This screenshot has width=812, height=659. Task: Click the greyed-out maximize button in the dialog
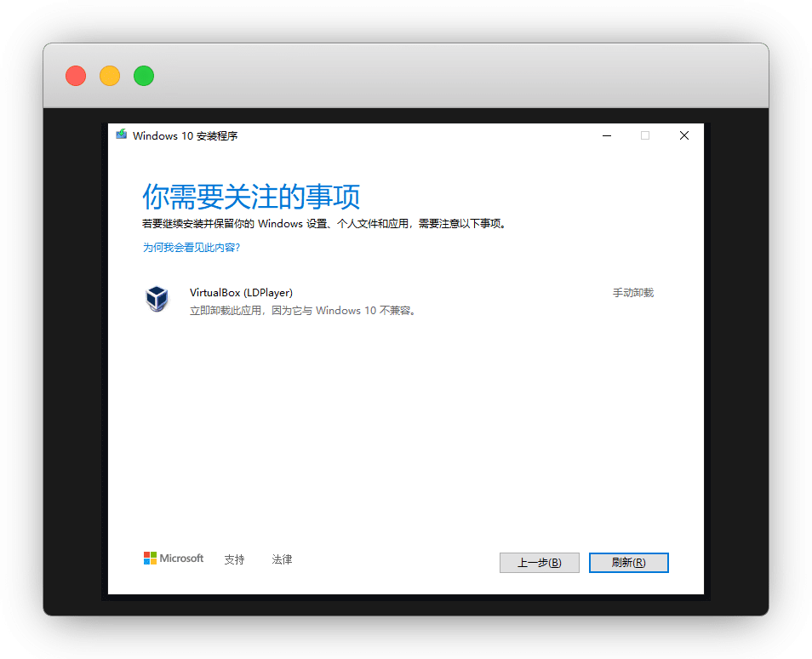pyautogui.click(x=645, y=135)
